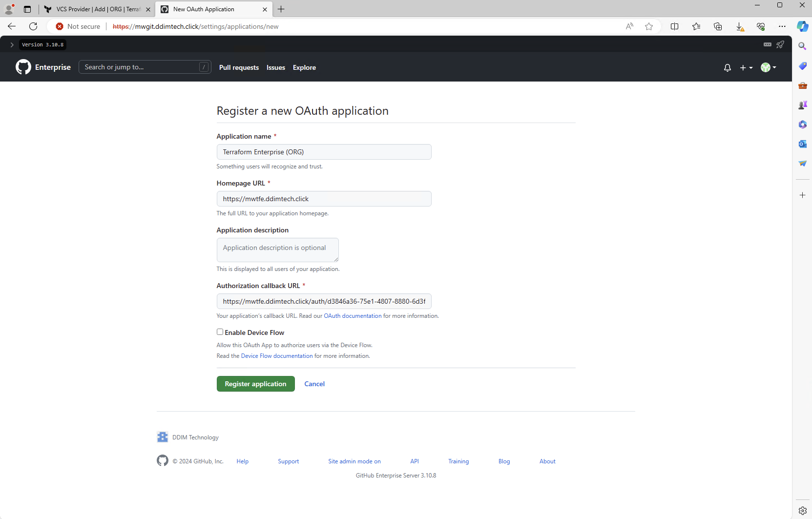Open the Copilot sidebar
The height and width of the screenshot is (519, 812).
pyautogui.click(x=802, y=26)
